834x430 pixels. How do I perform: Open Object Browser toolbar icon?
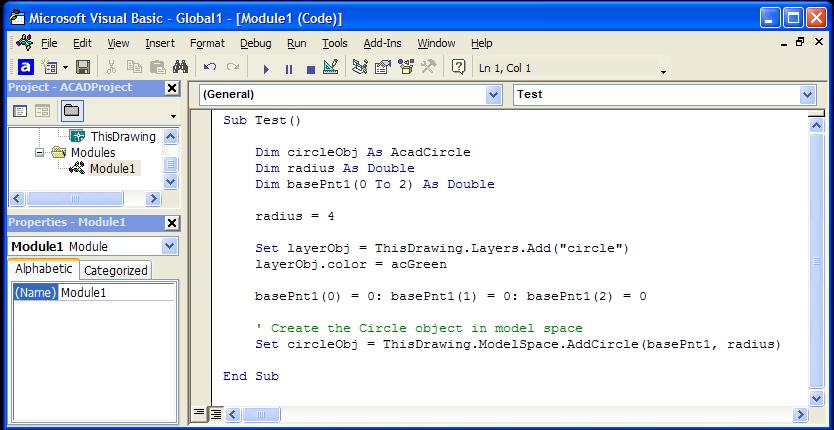tap(406, 68)
